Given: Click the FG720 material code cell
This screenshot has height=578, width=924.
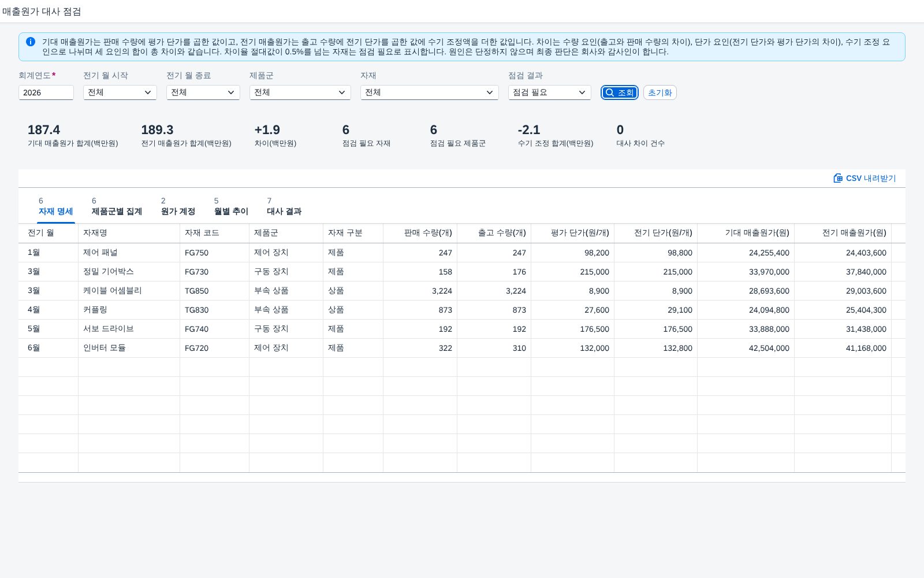Looking at the screenshot, I should tap(214, 348).
